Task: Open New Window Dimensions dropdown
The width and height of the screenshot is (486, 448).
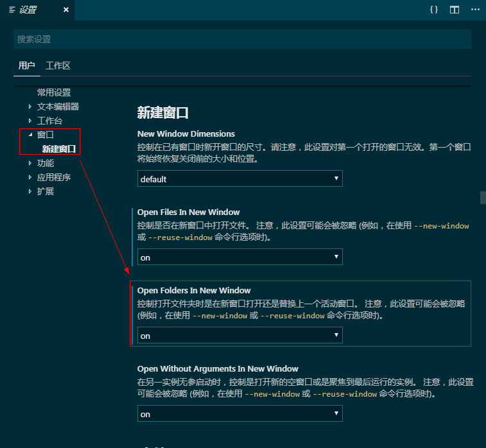Action: point(240,178)
